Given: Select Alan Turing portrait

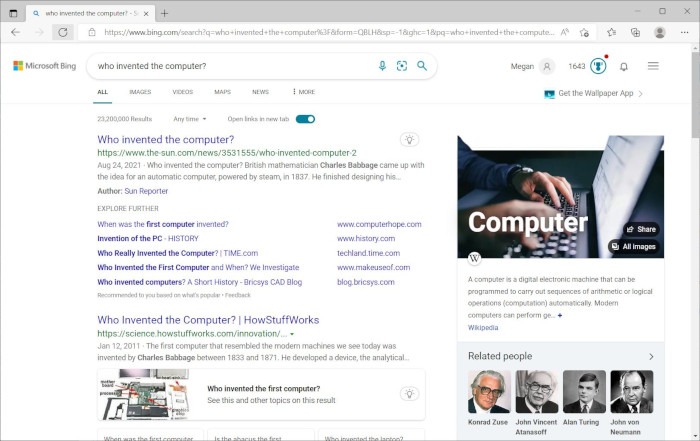Looking at the screenshot, I should click(x=584, y=391).
